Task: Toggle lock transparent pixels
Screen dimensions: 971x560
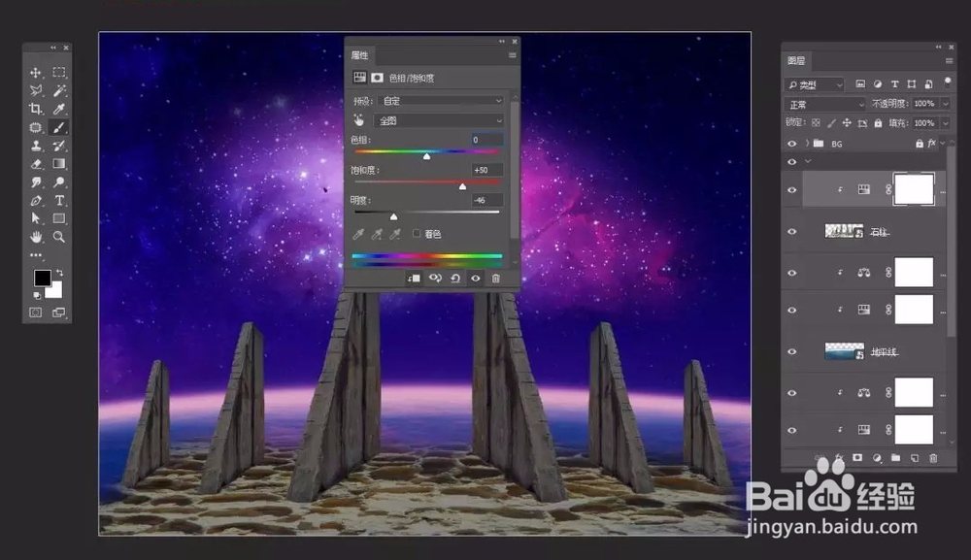Action: tap(816, 123)
